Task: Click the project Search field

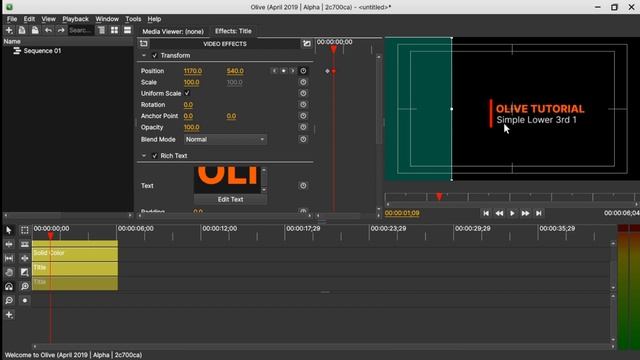Action: 81,30
